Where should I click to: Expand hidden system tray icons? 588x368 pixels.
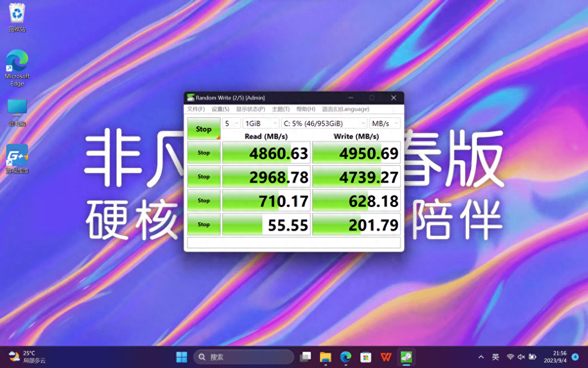pyautogui.click(x=481, y=357)
